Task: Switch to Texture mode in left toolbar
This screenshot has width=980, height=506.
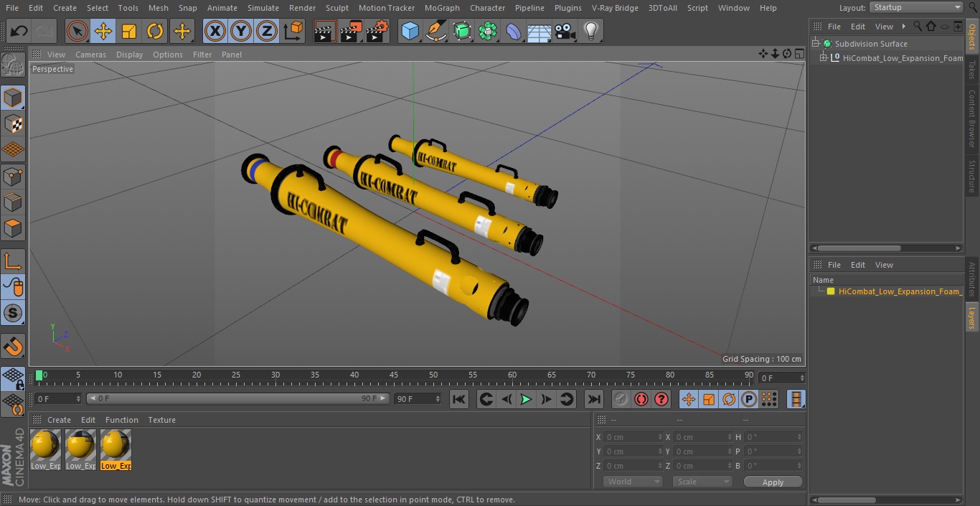Action: click(13, 123)
